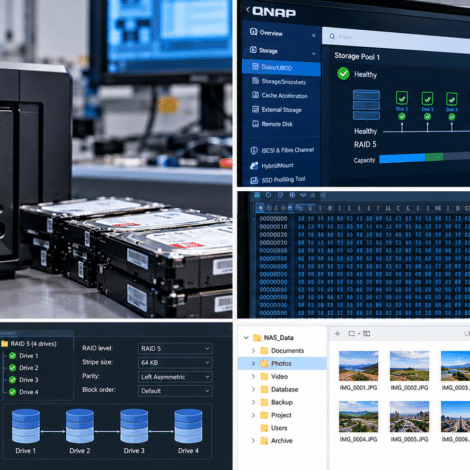The image size is (470, 470).
Task: Open iSCSI & Fibre Channel
Action: click(288, 150)
